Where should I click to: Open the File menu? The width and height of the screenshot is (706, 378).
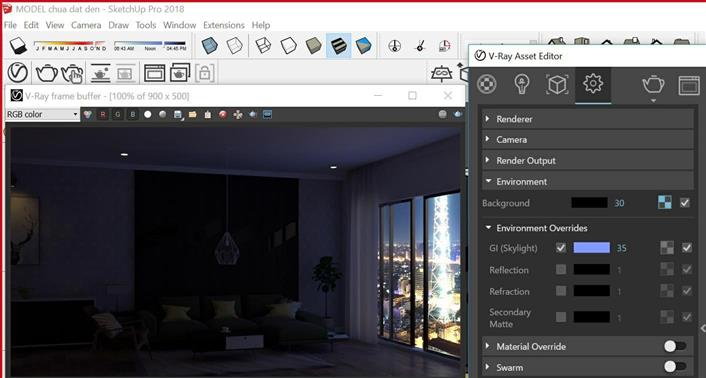pyautogui.click(x=10, y=25)
